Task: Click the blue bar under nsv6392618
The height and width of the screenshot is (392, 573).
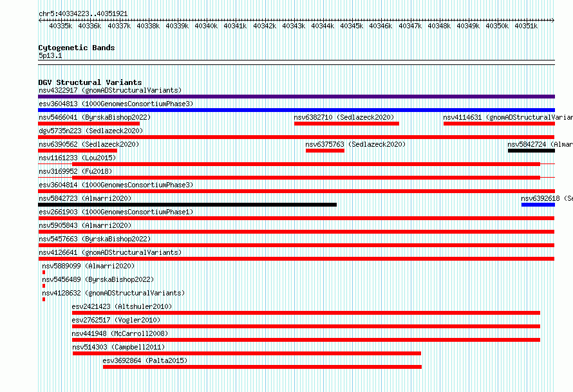Action: coord(538,205)
